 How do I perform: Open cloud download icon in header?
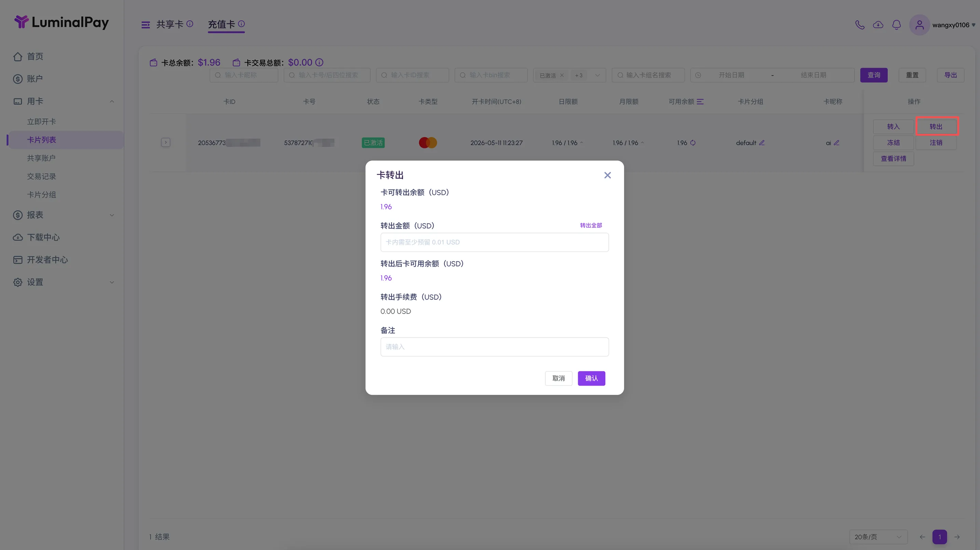[x=878, y=25]
